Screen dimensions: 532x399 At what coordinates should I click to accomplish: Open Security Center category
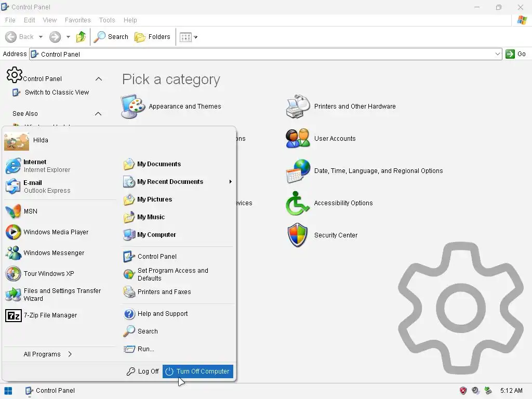(x=322, y=235)
